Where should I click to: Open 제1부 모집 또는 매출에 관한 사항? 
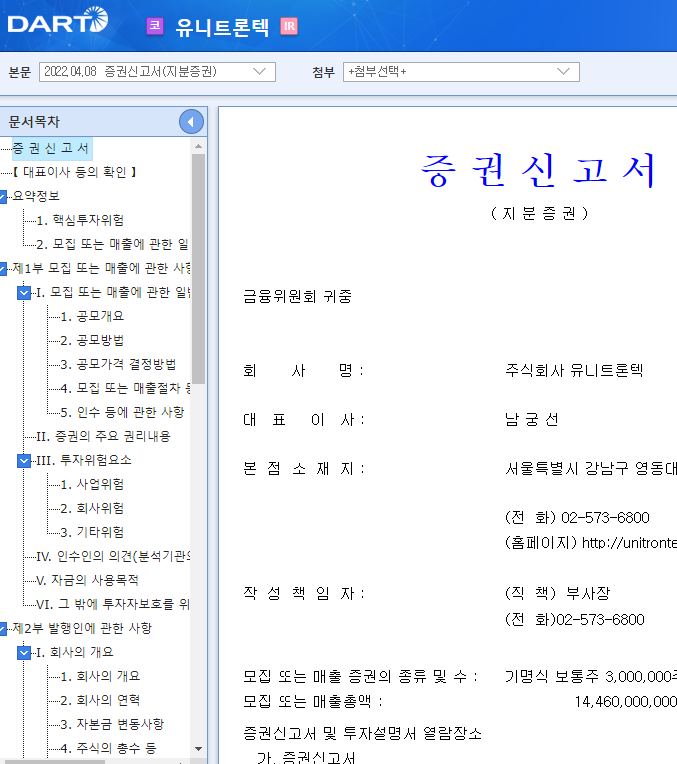tap(101, 268)
